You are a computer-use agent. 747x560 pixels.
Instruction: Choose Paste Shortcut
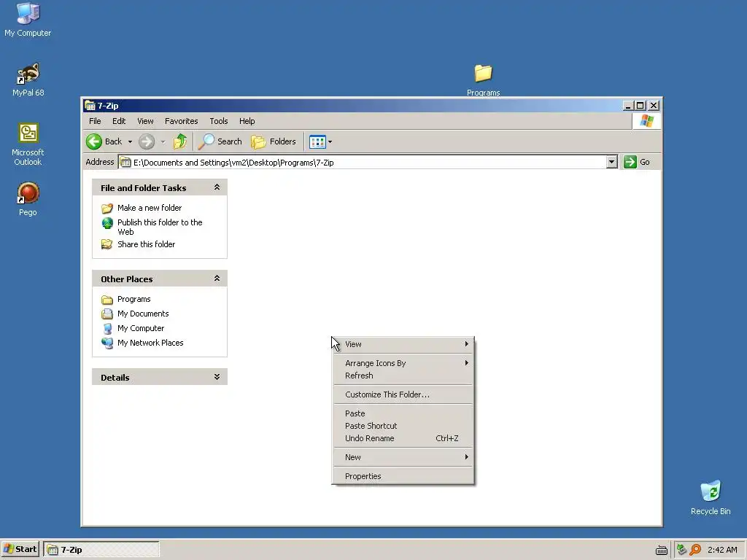(x=403, y=426)
